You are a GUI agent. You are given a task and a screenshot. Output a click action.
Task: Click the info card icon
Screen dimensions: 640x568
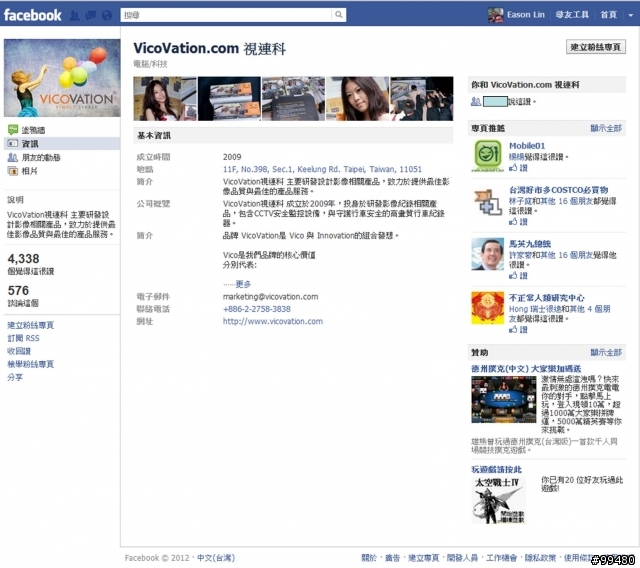pyautogui.click(x=13, y=143)
